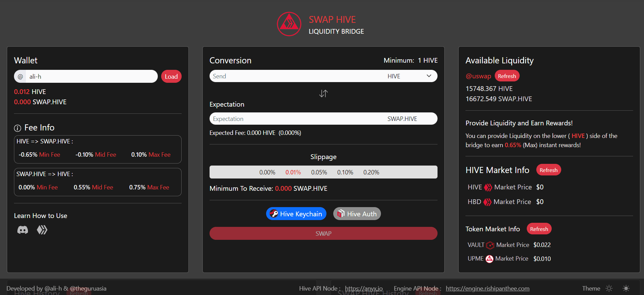The width and height of the screenshot is (644, 295).
Task: Refresh HIVE Market Info
Action: coord(549,170)
